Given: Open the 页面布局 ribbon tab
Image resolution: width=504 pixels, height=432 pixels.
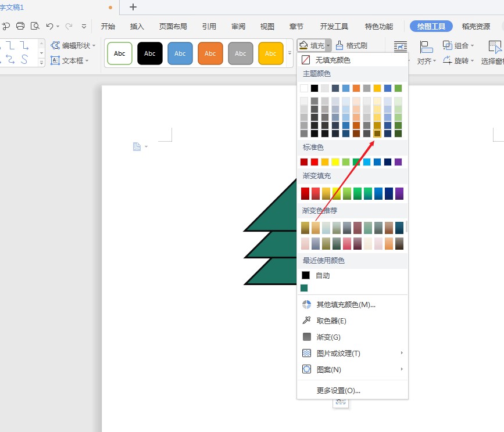Looking at the screenshot, I should 173,26.
